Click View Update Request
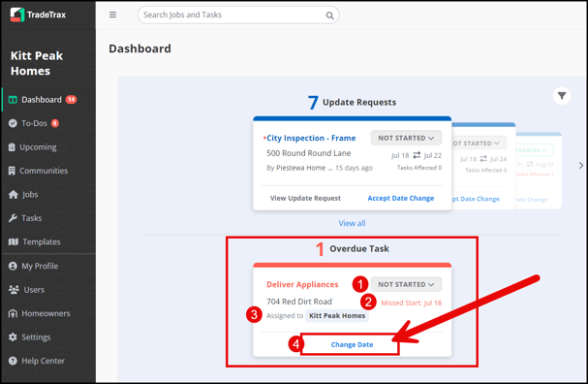 click(x=305, y=198)
